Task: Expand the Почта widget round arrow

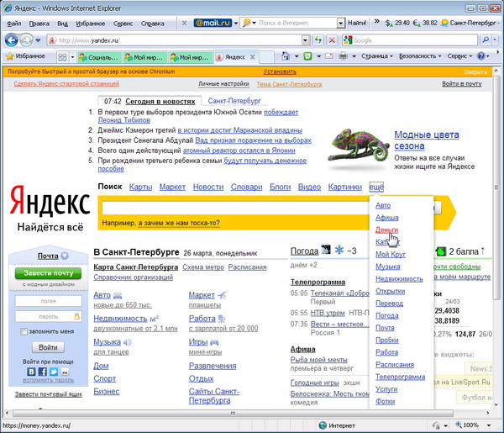Action: point(65,256)
